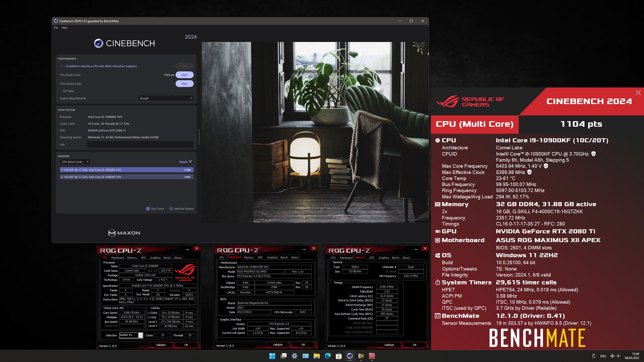Close the BenchMate result overlay

click(638, 93)
